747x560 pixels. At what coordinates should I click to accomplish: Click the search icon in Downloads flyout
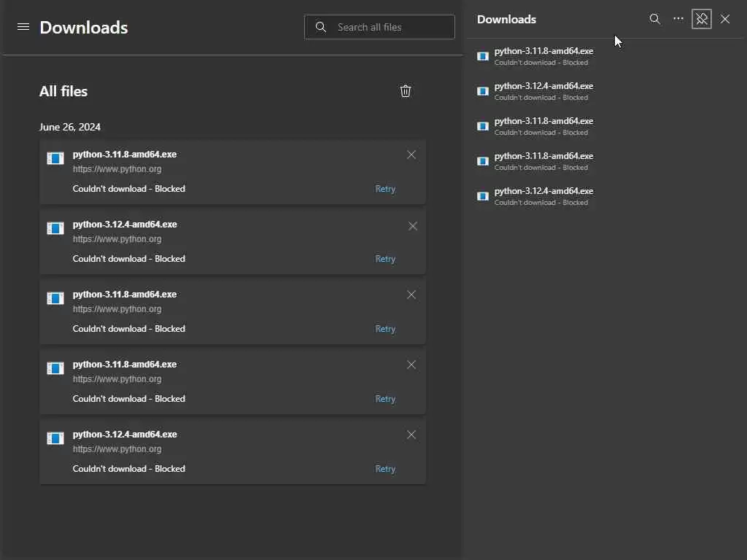(655, 19)
